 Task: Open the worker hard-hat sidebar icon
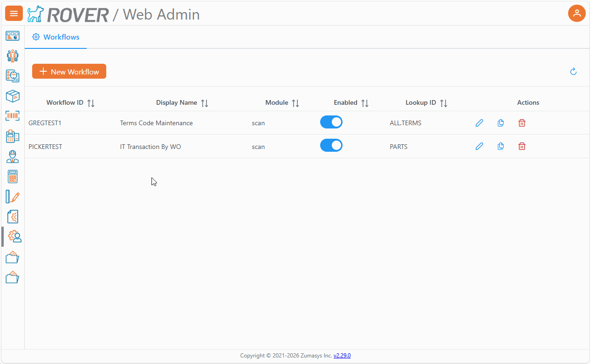tap(13, 156)
